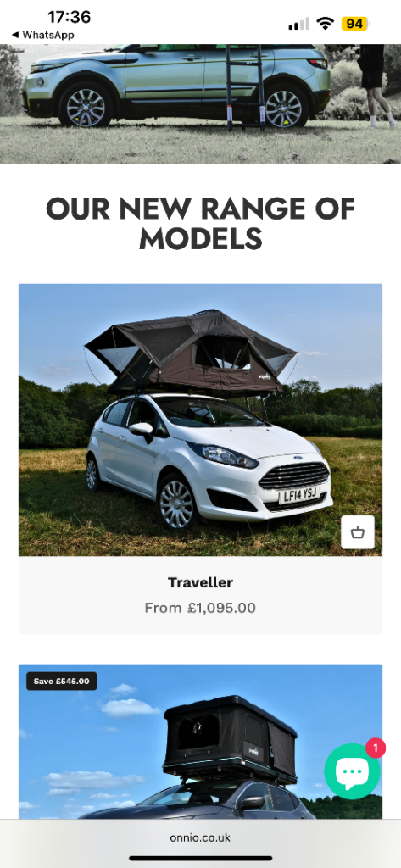The width and height of the screenshot is (401, 868).
Task: Tap the ladder in the banner photo
Action: pyautogui.click(x=244, y=87)
